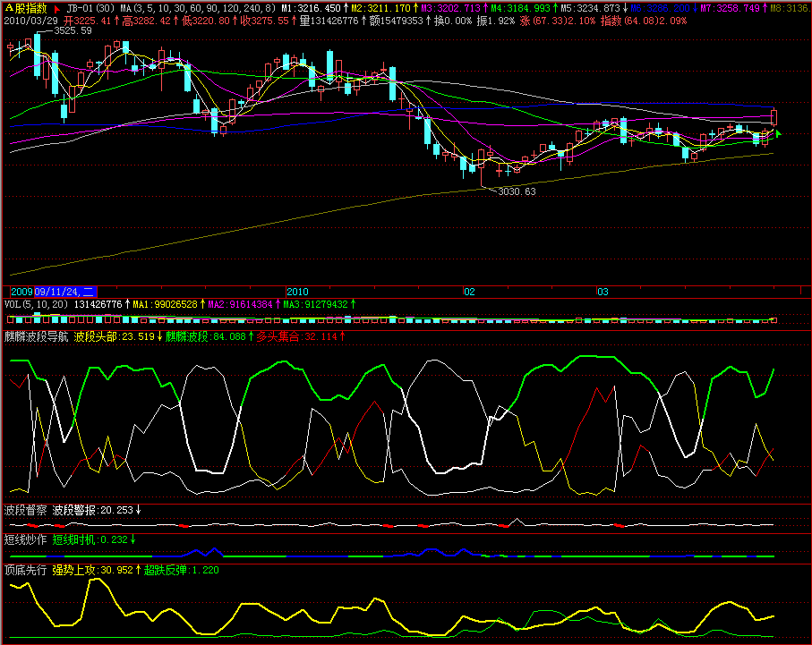Click the magenta MA2:91614384 volume value
Screen dimensions: 812x645
240,304
